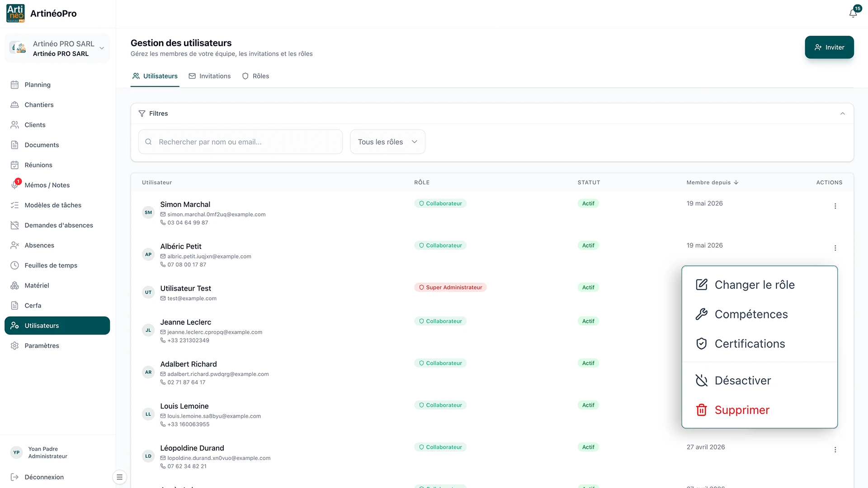Click the Chantiers hard hat icon
This screenshot has width=868, height=488.
tap(15, 105)
